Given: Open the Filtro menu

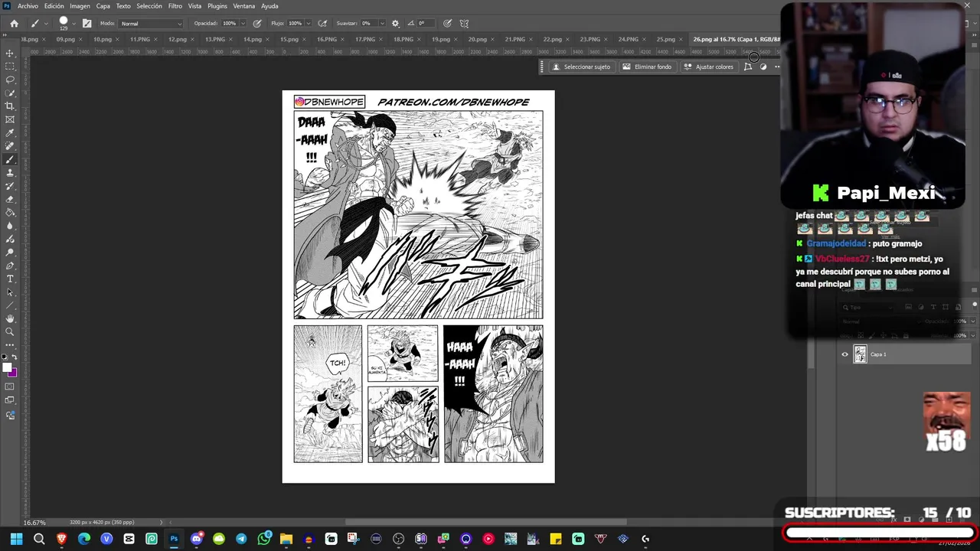Looking at the screenshot, I should (175, 6).
